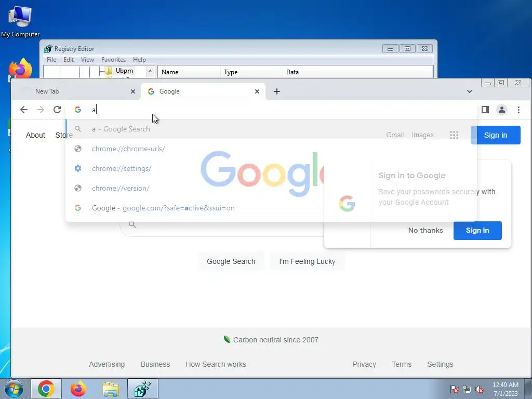
Task: Open Chrome's side panel icon
Action: [x=485, y=110]
